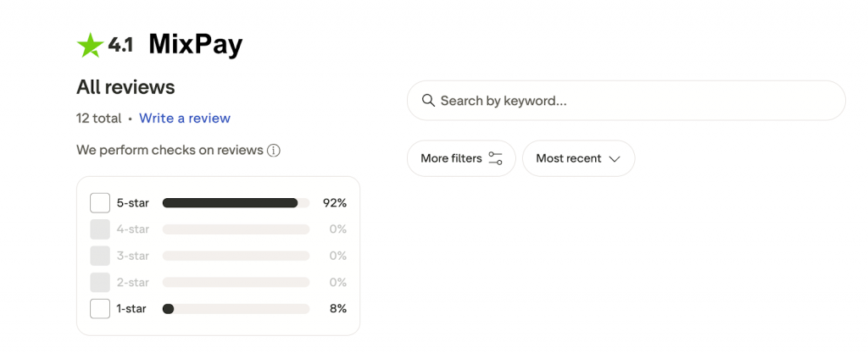868x353 pixels.
Task: Open the More filters button
Action: (460, 158)
